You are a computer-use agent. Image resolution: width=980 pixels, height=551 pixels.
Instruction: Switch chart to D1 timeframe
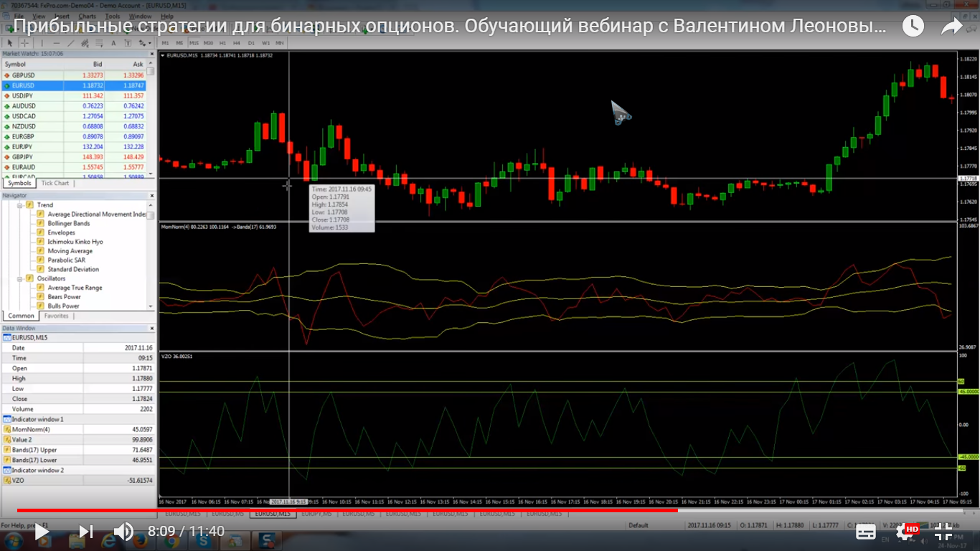(x=251, y=43)
